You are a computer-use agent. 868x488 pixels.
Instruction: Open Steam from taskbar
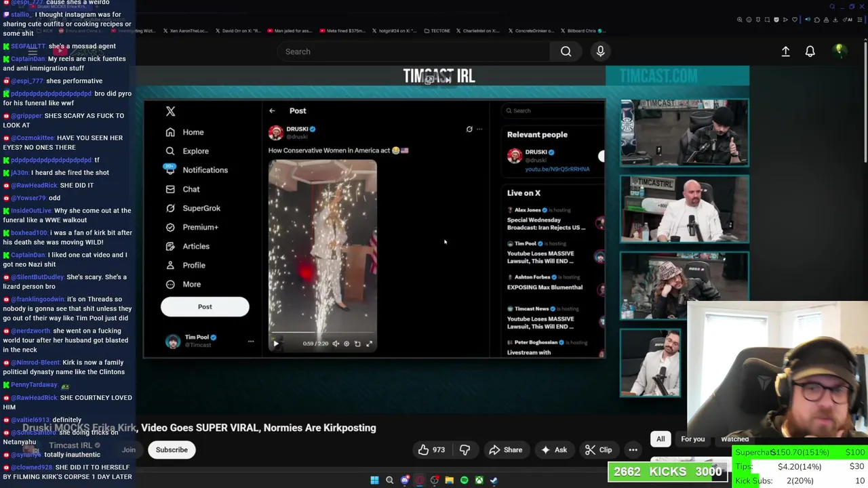(494, 481)
